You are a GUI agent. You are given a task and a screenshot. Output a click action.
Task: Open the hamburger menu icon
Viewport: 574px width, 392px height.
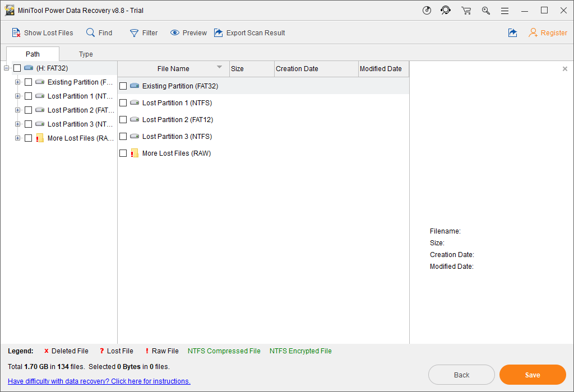504,11
